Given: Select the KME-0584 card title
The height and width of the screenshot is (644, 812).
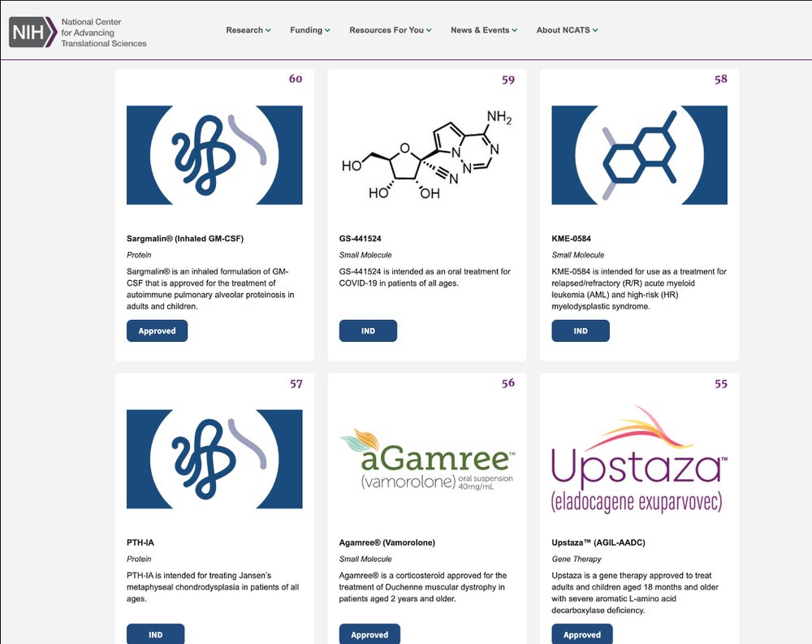Looking at the screenshot, I should (x=571, y=238).
